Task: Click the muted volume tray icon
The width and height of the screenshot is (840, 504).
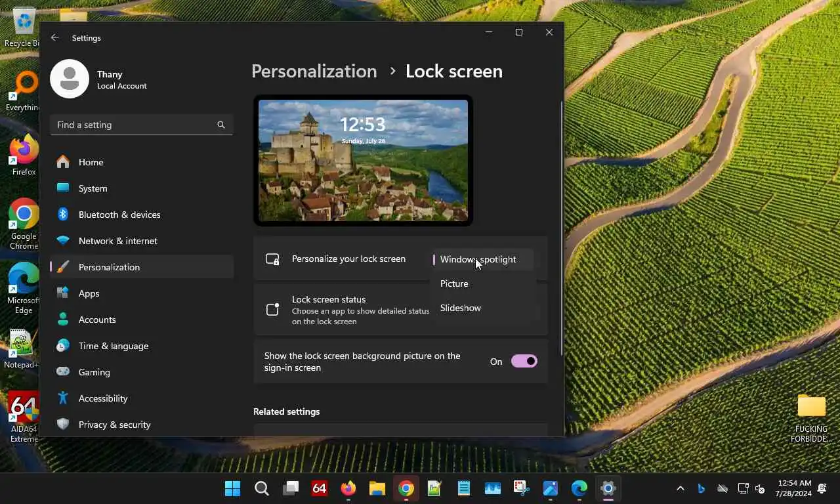Action: click(760, 488)
